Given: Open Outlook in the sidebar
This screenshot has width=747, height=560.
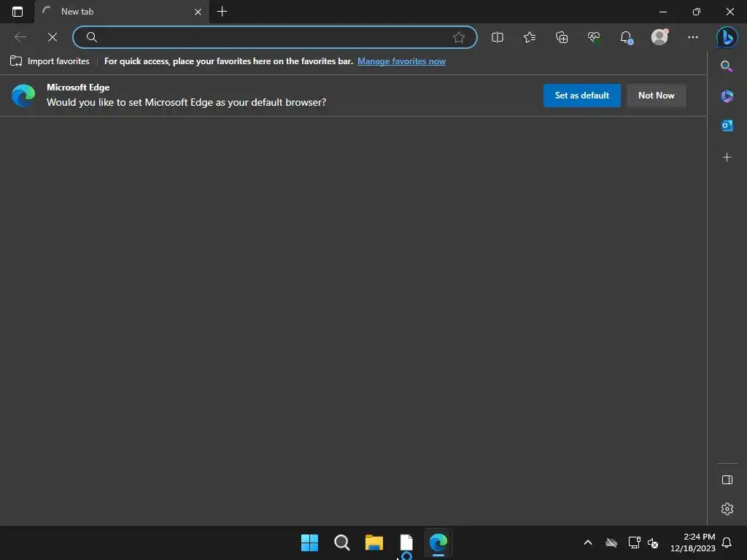Looking at the screenshot, I should point(727,125).
